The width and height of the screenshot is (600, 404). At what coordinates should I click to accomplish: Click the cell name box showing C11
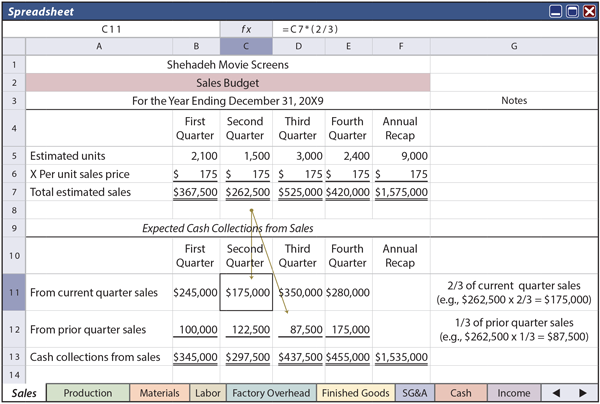(111, 29)
